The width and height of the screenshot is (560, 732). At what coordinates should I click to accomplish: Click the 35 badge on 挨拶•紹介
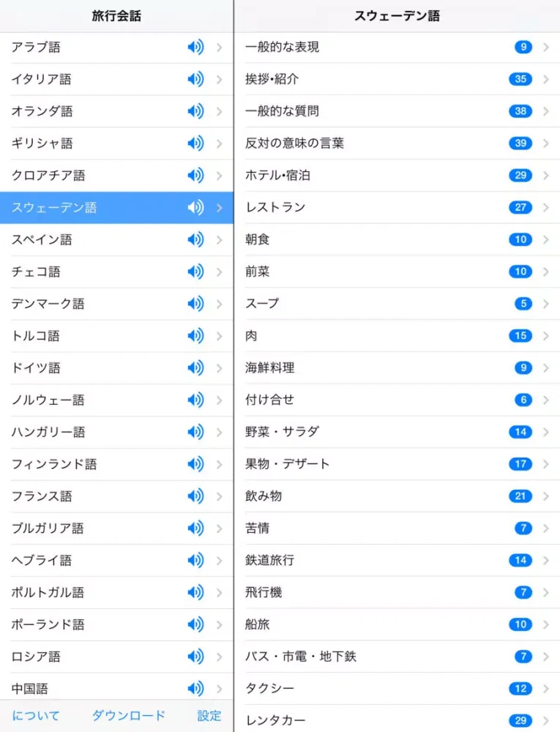coord(520,79)
